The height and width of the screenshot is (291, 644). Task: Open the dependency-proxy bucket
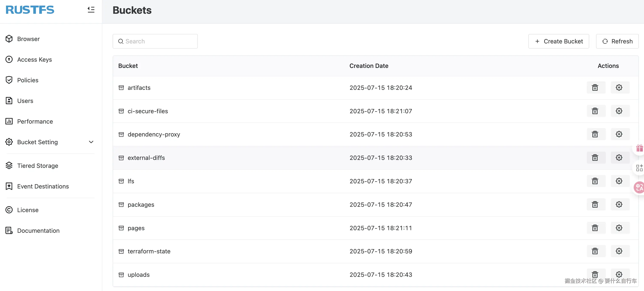click(154, 134)
